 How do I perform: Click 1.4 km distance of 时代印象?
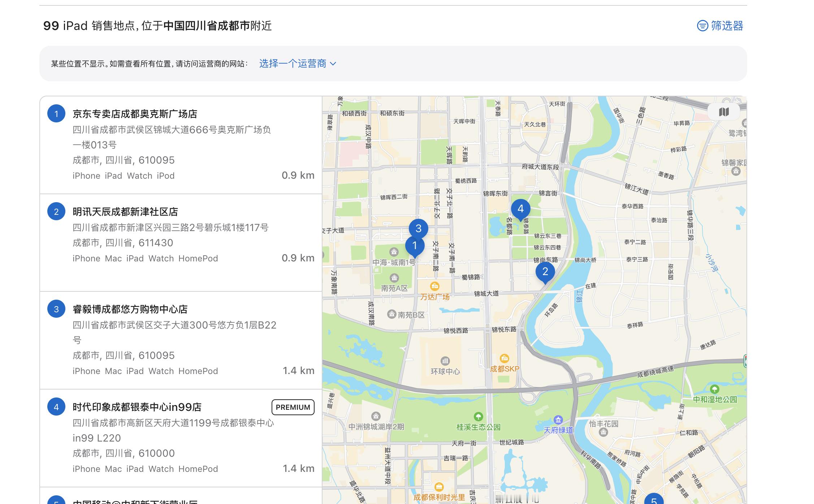tap(298, 469)
